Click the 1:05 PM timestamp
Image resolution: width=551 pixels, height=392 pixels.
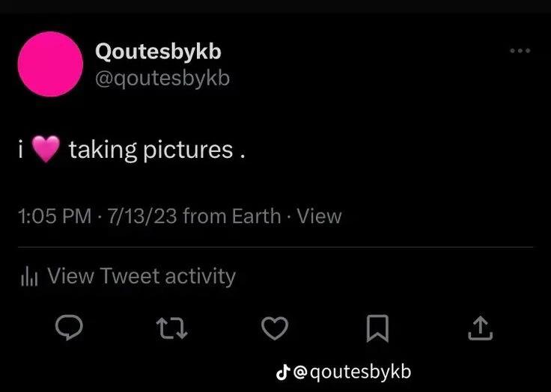[55, 216]
